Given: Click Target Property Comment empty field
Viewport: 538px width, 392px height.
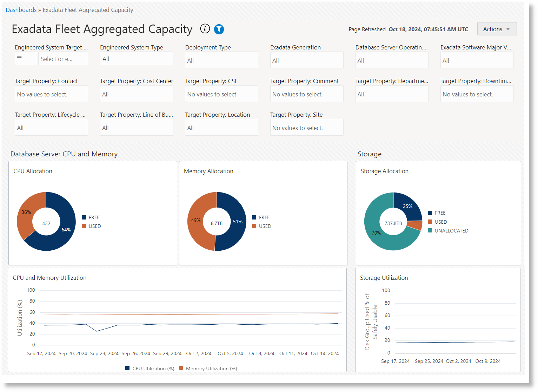Looking at the screenshot, I should pyautogui.click(x=307, y=94).
